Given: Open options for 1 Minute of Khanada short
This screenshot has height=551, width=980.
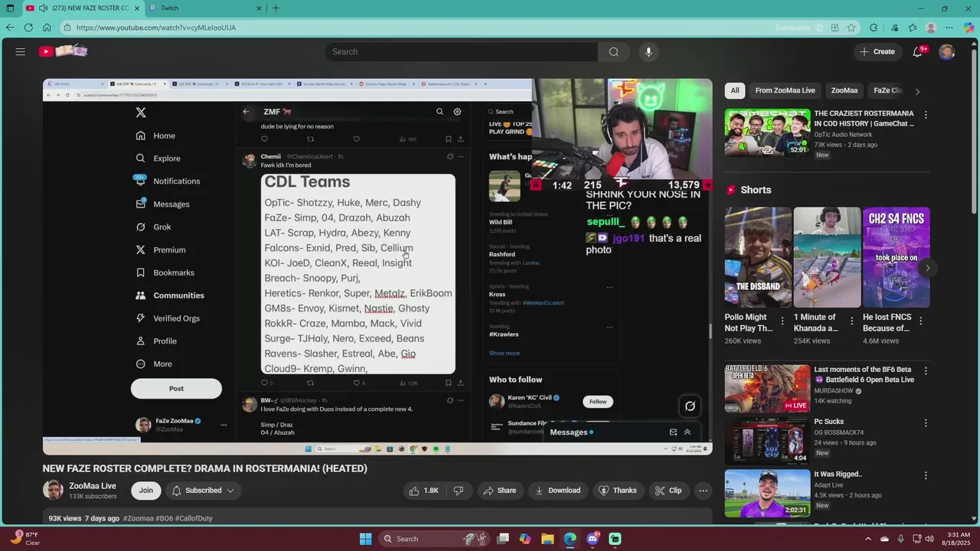Looking at the screenshot, I should (x=851, y=321).
